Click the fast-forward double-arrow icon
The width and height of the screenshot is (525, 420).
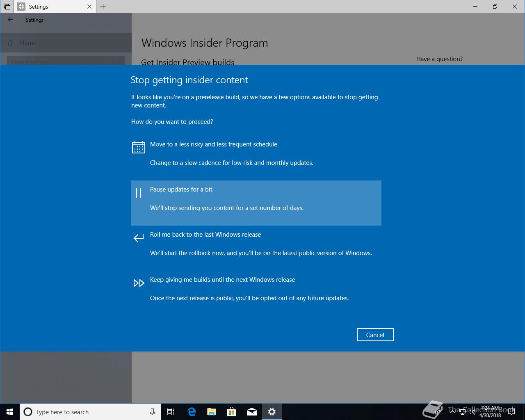point(139,283)
